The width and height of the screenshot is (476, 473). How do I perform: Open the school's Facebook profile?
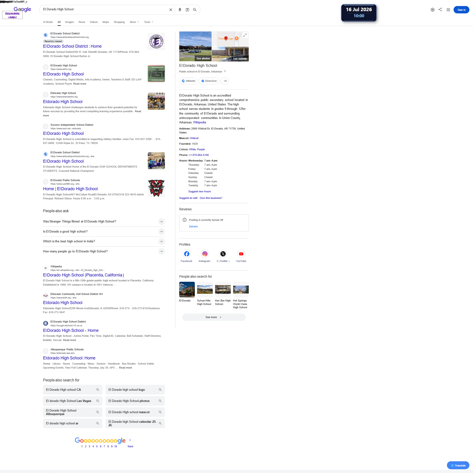pyautogui.click(x=188, y=255)
